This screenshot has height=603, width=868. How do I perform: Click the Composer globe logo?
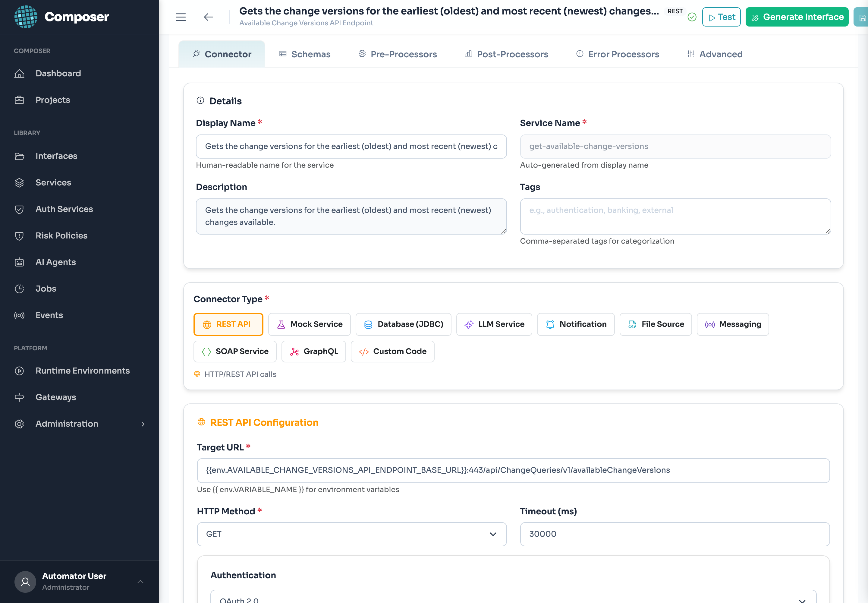coord(26,17)
